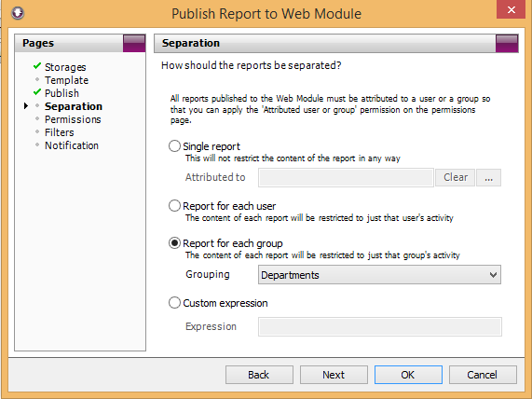This screenshot has height=399, width=532.
Task: Choose Report for each user
Action: click(x=174, y=206)
